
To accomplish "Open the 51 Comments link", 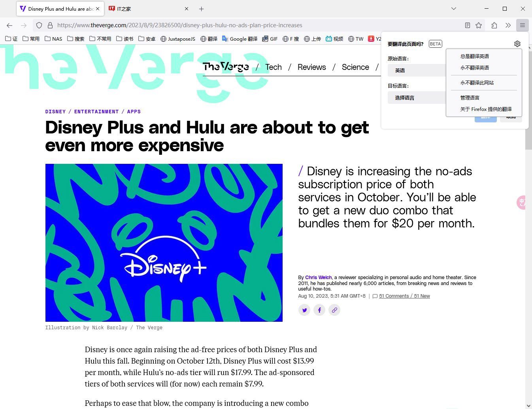I will 394,296.
